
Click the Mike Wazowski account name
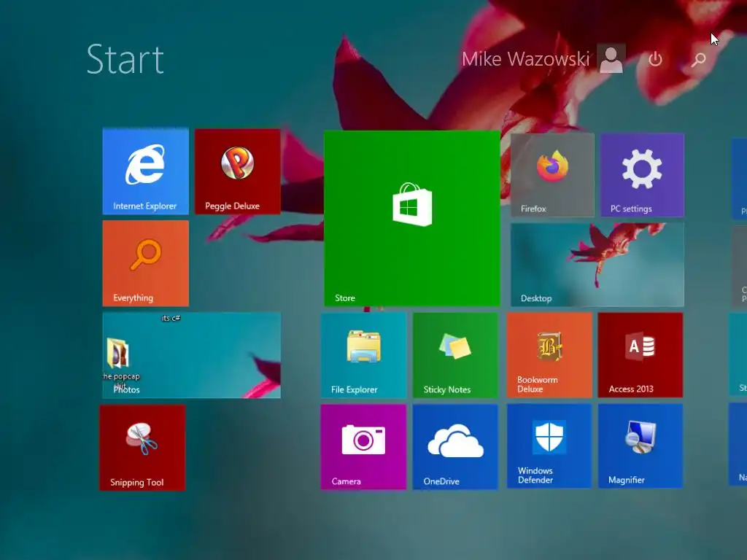pos(525,59)
